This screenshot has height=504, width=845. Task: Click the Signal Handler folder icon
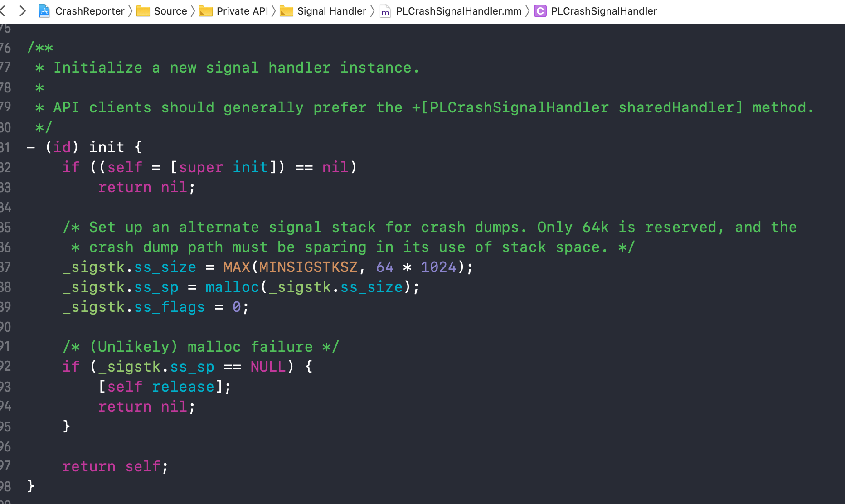click(x=287, y=11)
